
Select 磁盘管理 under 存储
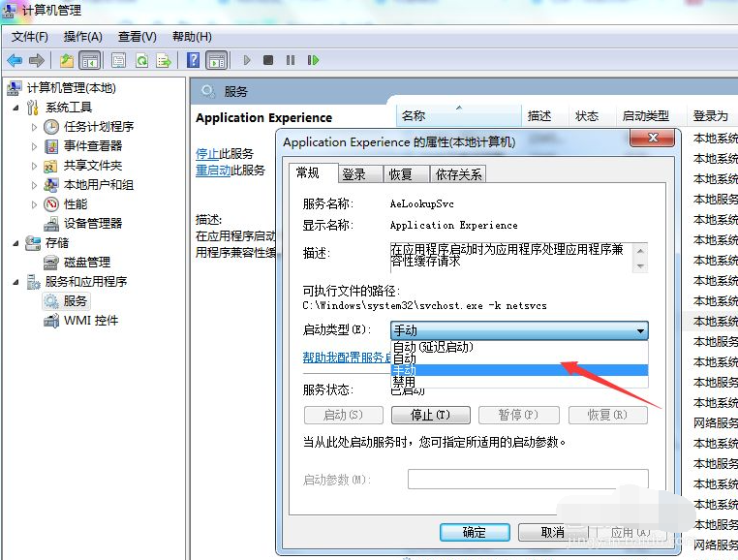coord(86,262)
